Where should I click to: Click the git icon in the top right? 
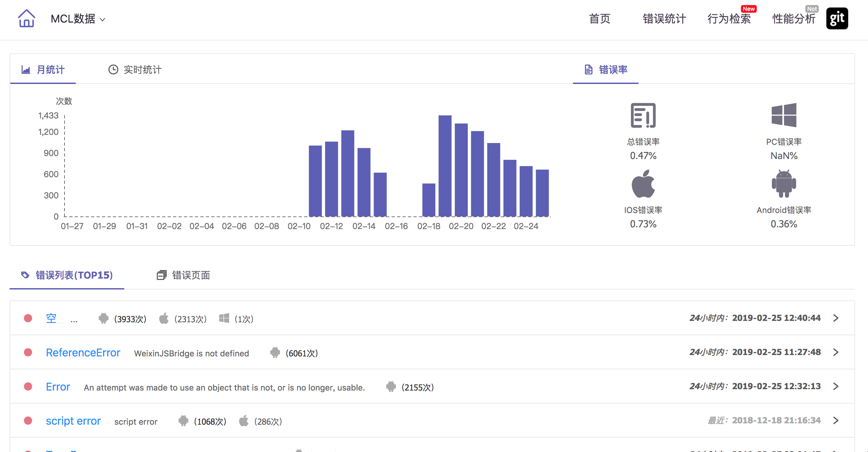837,18
